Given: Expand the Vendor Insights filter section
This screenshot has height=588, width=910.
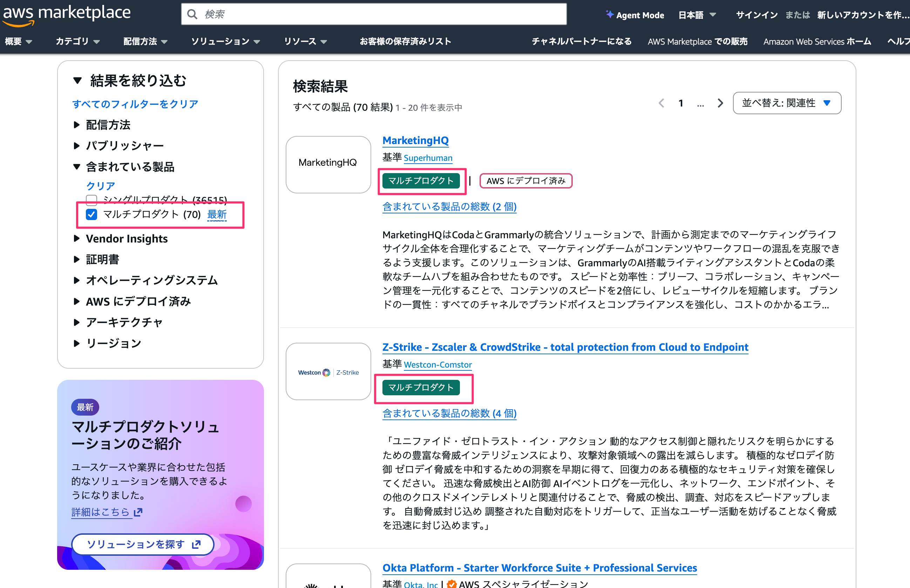Looking at the screenshot, I should pos(126,239).
